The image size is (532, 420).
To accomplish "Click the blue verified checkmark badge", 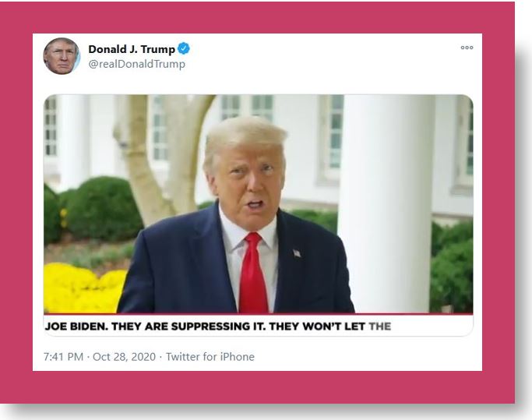I will pos(184,49).
